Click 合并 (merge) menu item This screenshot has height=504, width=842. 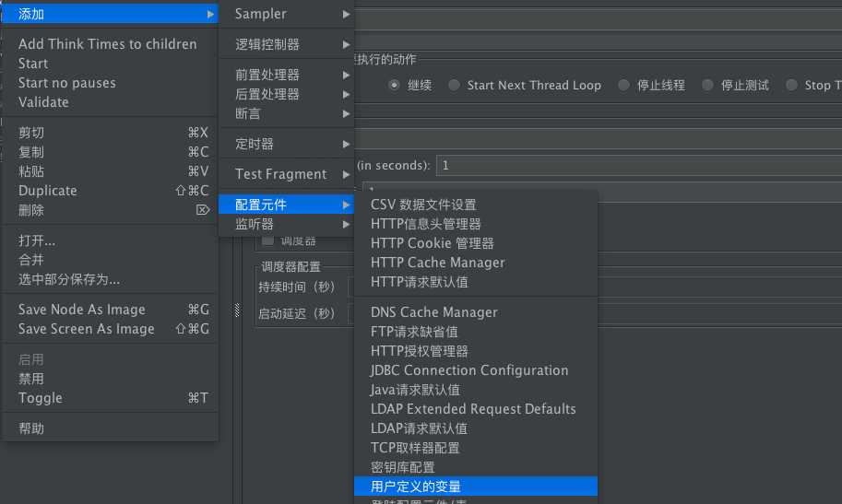coord(110,260)
